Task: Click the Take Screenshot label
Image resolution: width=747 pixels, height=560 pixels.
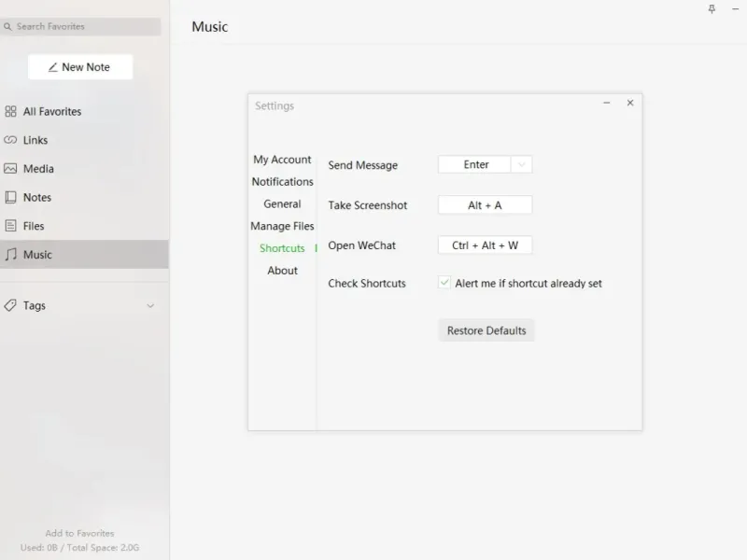Action: coord(367,205)
